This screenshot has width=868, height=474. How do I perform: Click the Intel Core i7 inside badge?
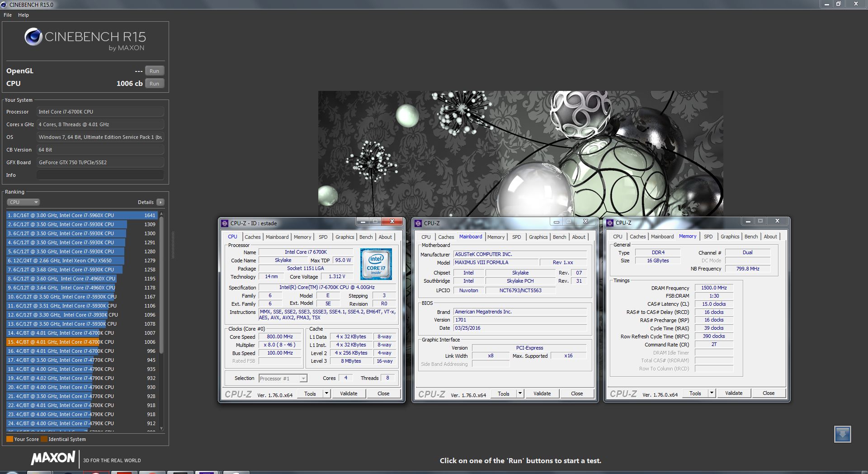[376, 264]
